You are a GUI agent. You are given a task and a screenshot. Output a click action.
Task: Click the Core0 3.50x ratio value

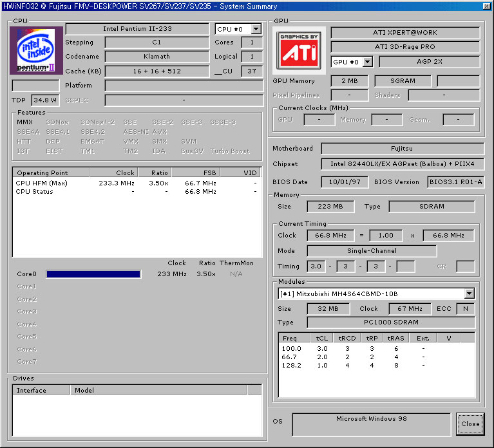pos(206,274)
